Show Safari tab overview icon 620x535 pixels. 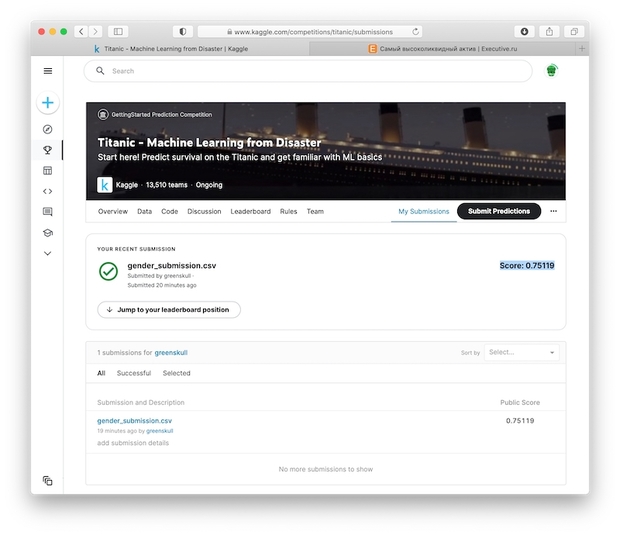click(574, 32)
